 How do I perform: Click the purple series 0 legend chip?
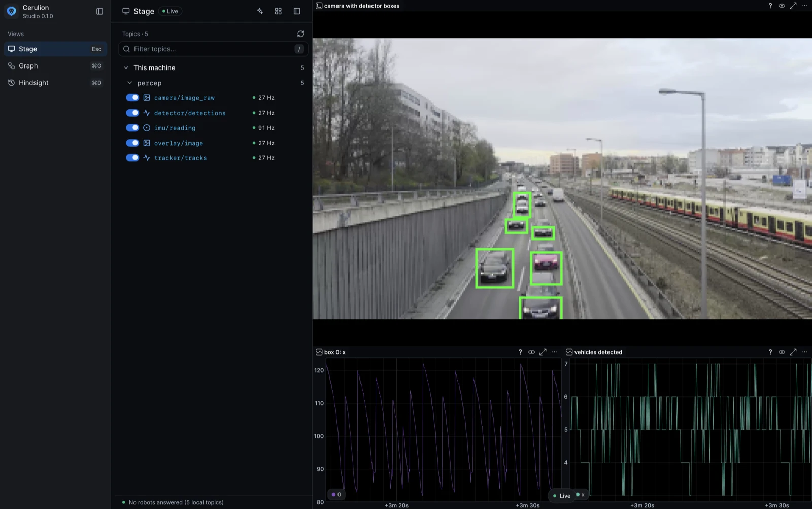tap(336, 494)
